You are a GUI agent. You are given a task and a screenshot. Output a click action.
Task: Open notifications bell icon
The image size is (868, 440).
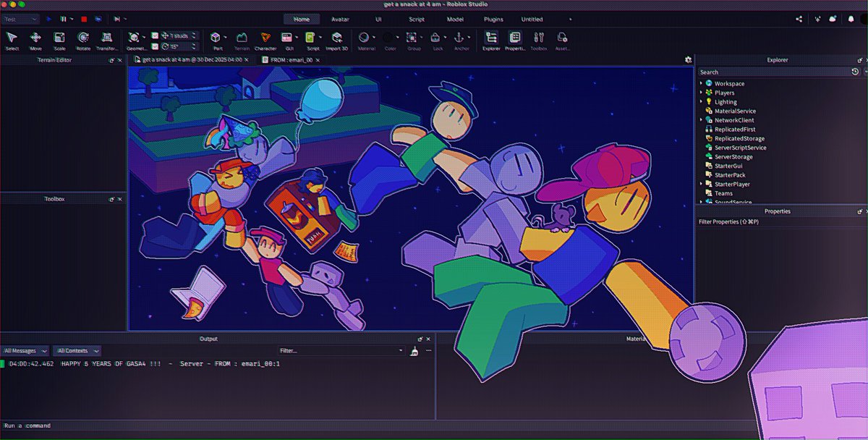tap(851, 20)
